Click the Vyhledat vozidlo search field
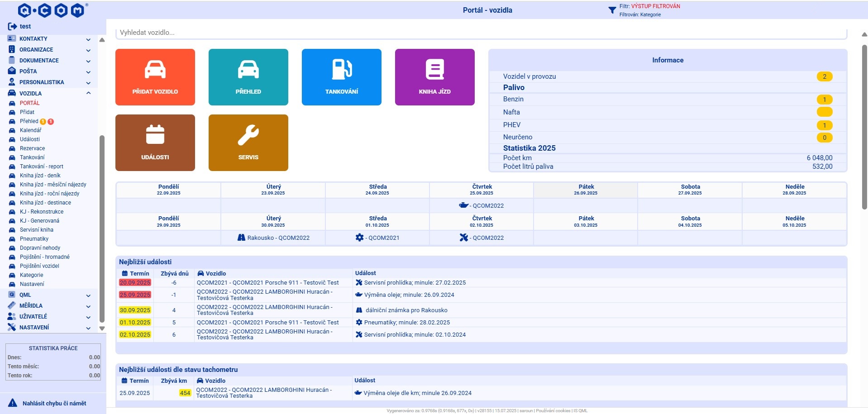The height and width of the screenshot is (414, 868). tap(480, 33)
